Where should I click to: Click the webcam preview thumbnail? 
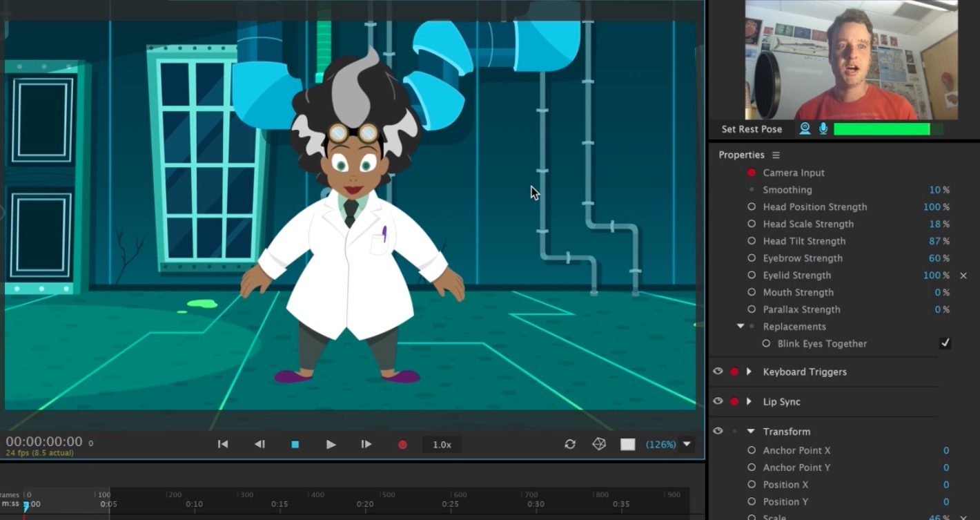(851, 60)
